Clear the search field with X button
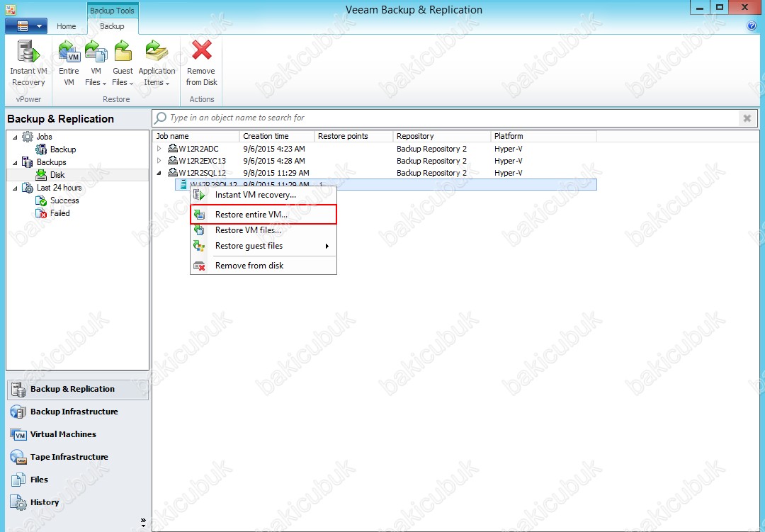Screen dimensions: 765x532 (x=747, y=118)
